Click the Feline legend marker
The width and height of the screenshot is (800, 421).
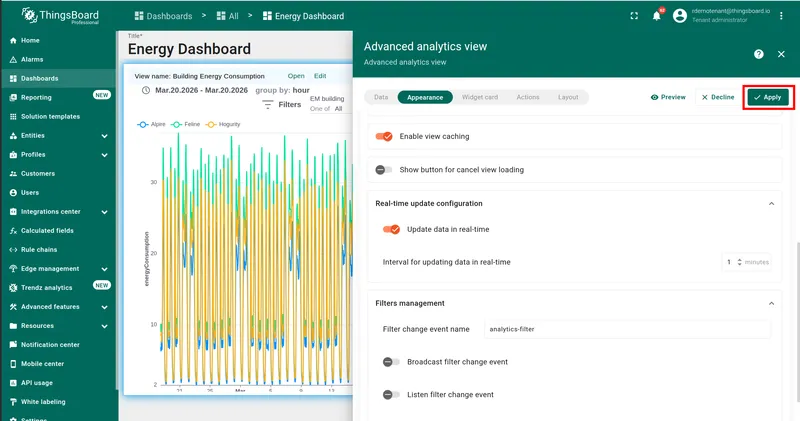[x=177, y=125]
